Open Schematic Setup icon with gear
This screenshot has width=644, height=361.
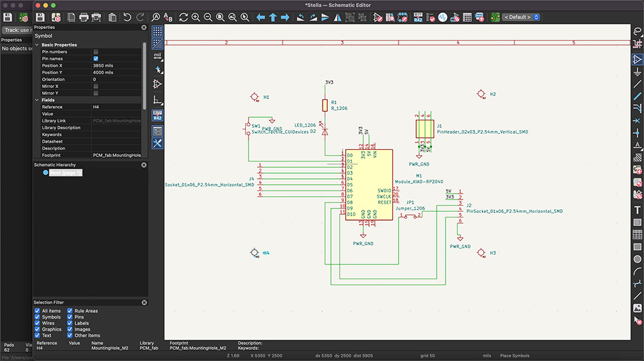pyautogui.click(x=56, y=17)
